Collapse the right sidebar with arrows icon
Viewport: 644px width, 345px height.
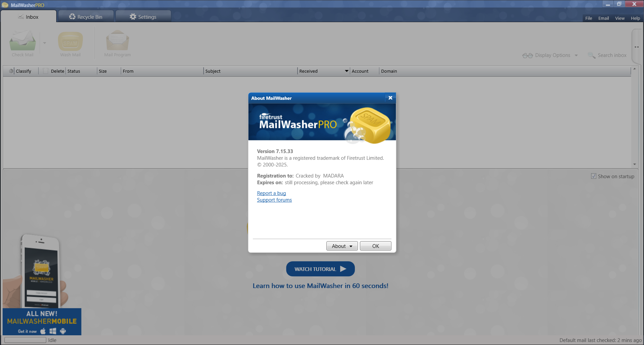point(636,47)
